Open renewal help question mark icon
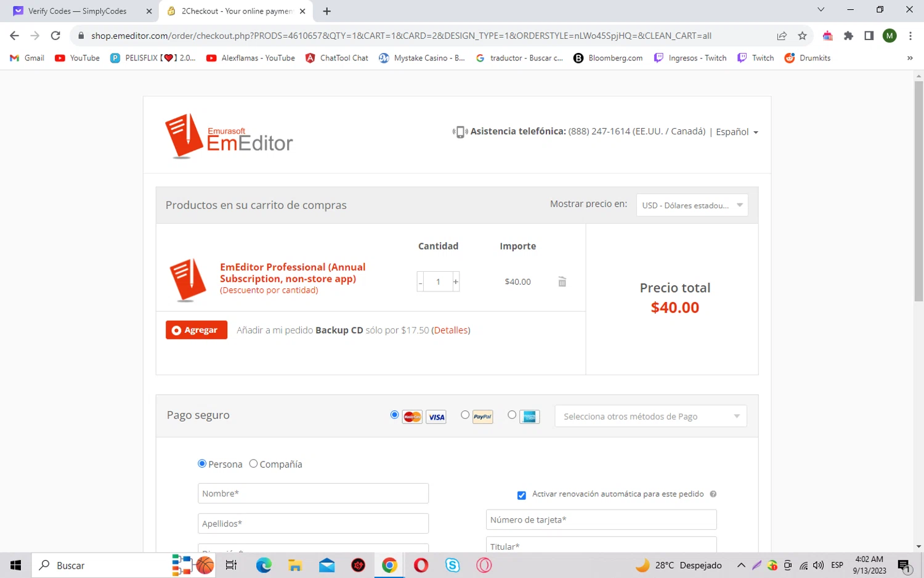924x578 pixels. (713, 494)
